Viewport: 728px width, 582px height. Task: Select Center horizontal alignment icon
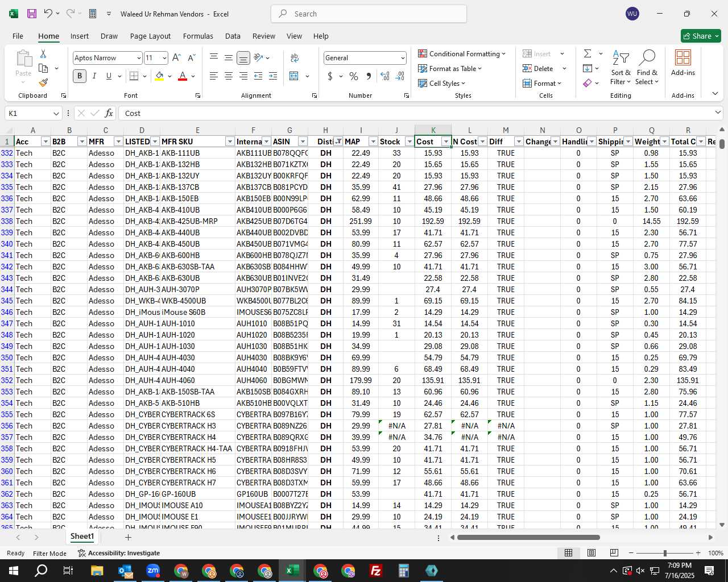[x=229, y=76]
